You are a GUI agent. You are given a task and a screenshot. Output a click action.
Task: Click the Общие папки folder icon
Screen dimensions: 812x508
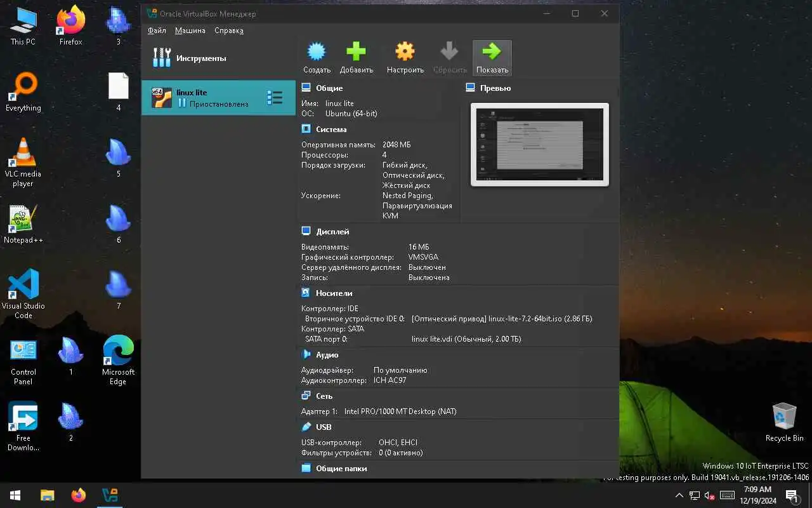(306, 468)
